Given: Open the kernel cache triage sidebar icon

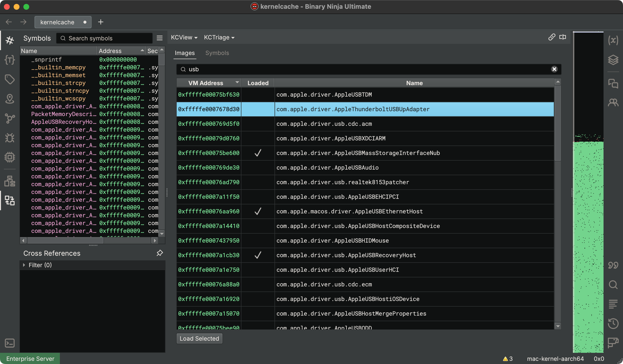Looking at the screenshot, I should tap(10, 200).
